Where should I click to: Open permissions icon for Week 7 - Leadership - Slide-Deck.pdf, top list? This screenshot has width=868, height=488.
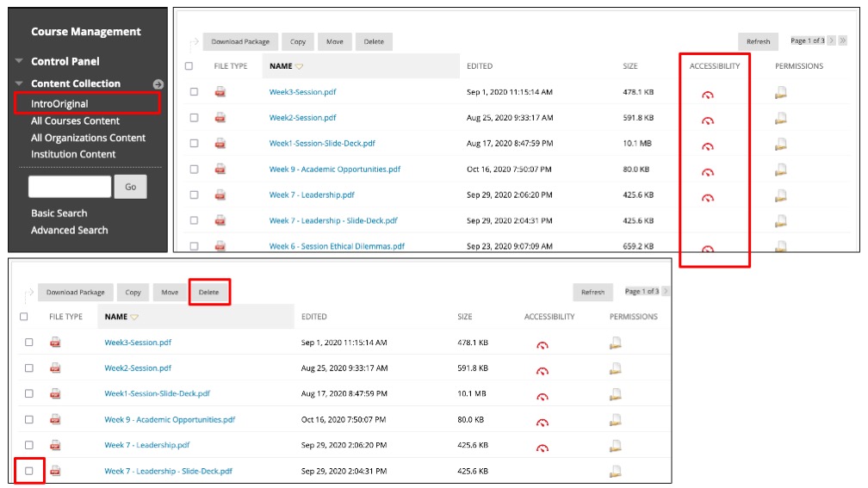(x=781, y=220)
